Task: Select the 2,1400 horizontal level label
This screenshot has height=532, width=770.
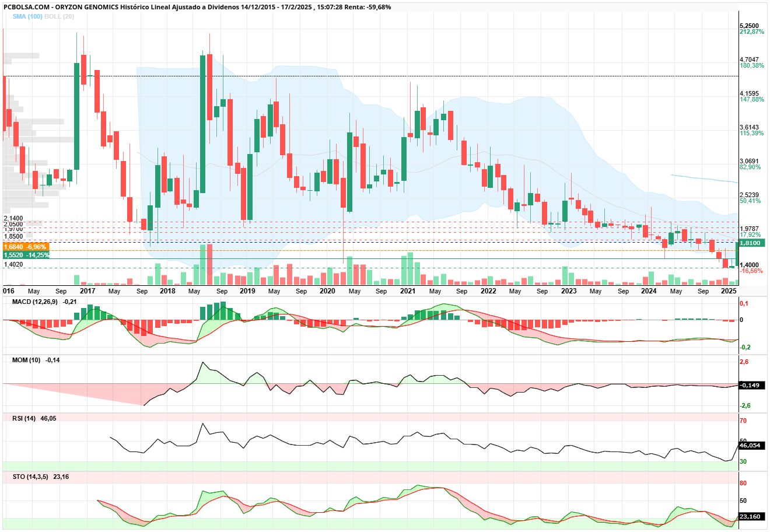Action: tap(13, 218)
